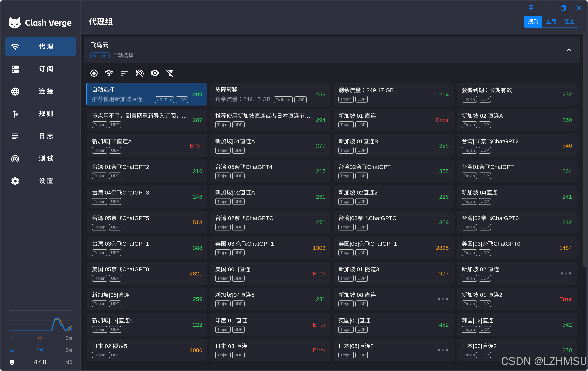
Task: Switch to 全局 global mode
Action: (551, 22)
